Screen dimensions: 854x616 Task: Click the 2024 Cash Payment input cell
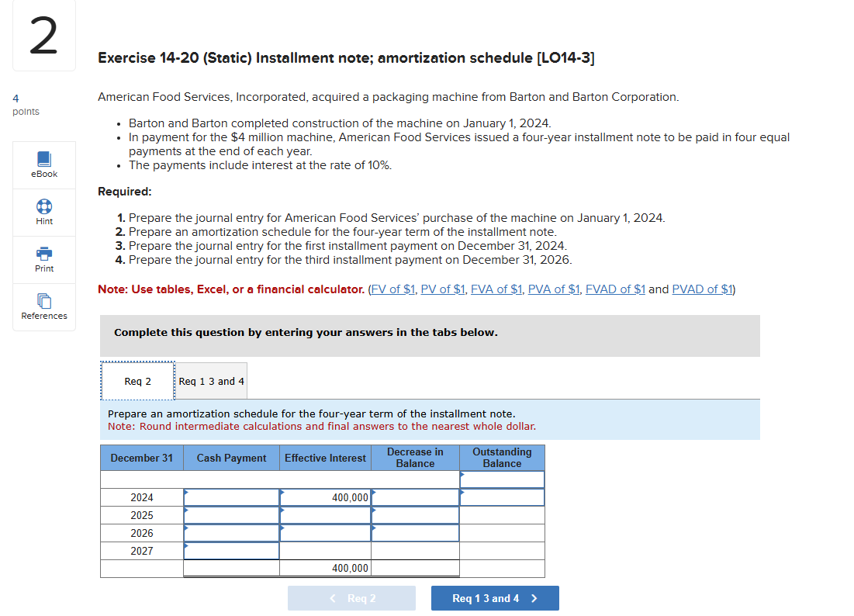pos(231,497)
